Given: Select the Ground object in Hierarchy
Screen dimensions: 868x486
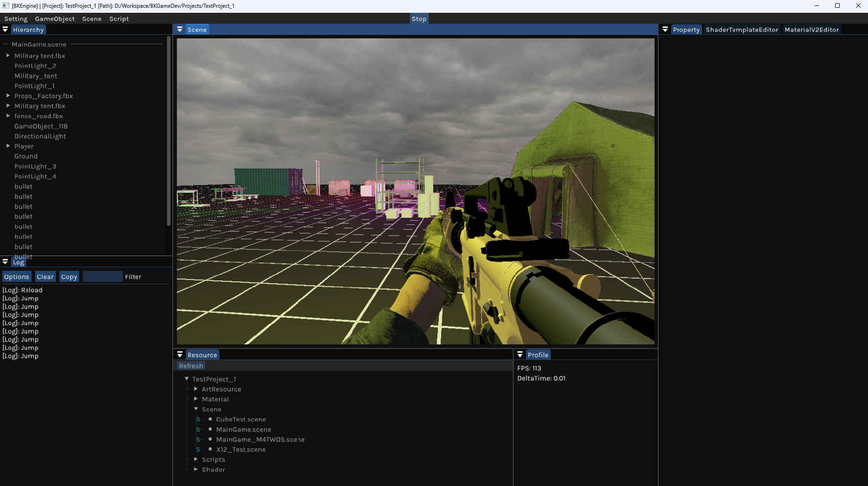Looking at the screenshot, I should pos(26,156).
